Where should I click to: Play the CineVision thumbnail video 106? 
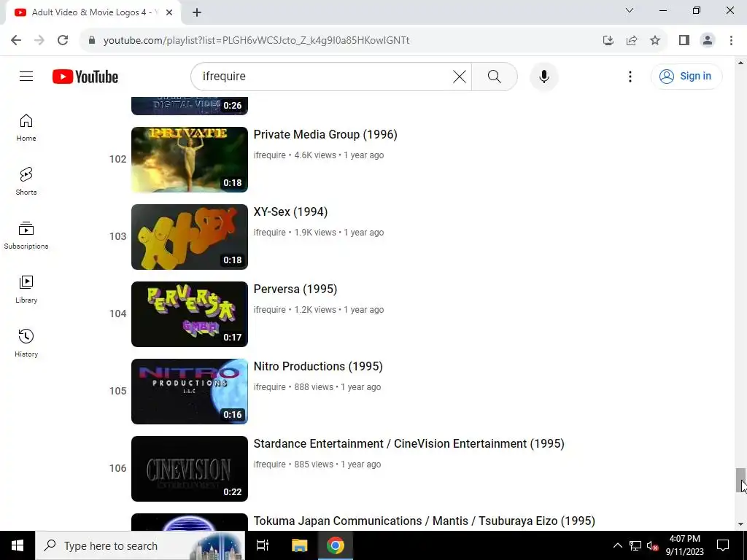[x=190, y=469]
